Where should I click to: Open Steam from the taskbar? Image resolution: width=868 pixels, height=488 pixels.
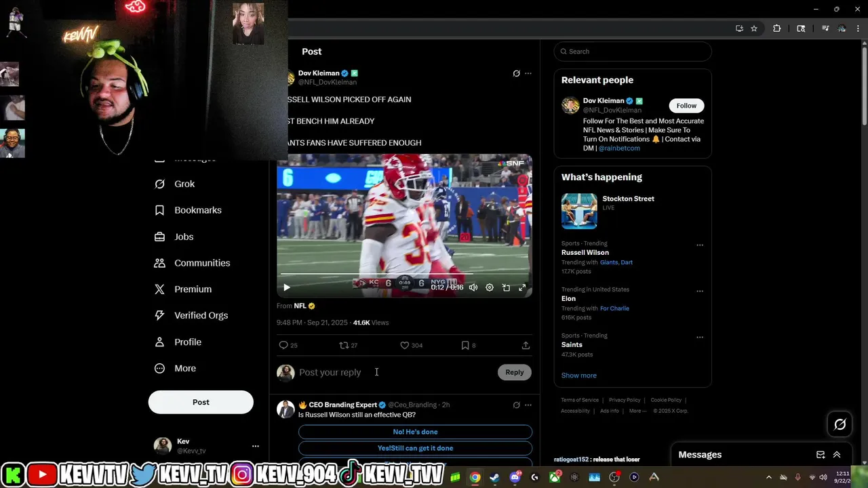pyautogui.click(x=495, y=477)
